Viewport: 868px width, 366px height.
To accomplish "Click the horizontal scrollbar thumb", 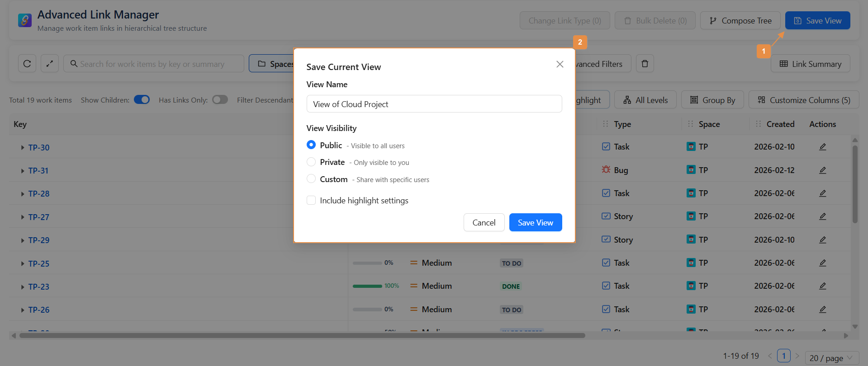I will pos(302,336).
